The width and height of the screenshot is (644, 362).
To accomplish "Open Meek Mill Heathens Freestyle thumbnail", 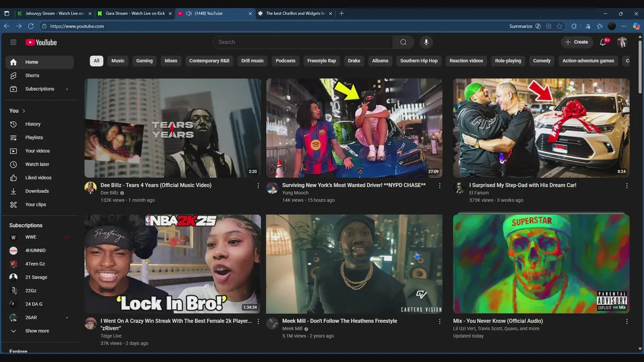I will click(x=354, y=264).
